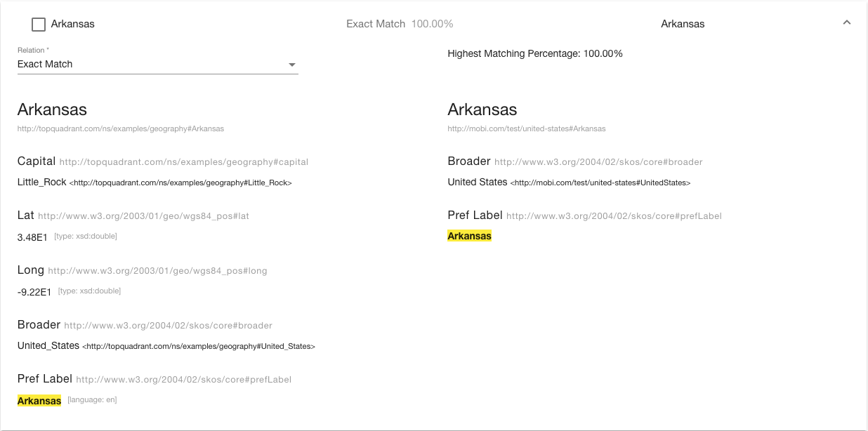This screenshot has height=431, width=868.
Task: Click the right skos core#broader URI above United States
Action: click(598, 162)
